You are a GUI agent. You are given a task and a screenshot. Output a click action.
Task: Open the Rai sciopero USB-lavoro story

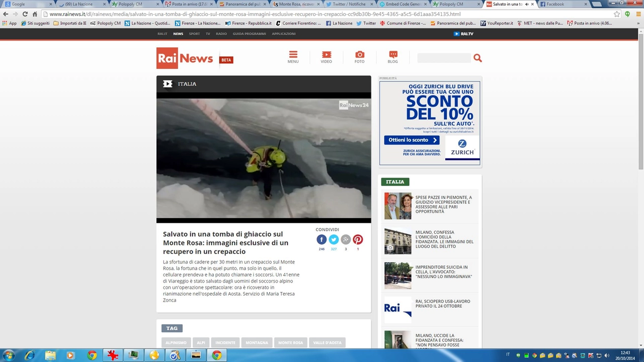[x=443, y=304]
